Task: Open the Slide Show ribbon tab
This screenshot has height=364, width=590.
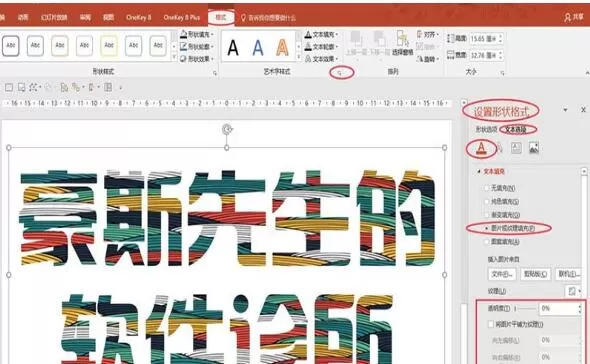Action: pyautogui.click(x=54, y=17)
